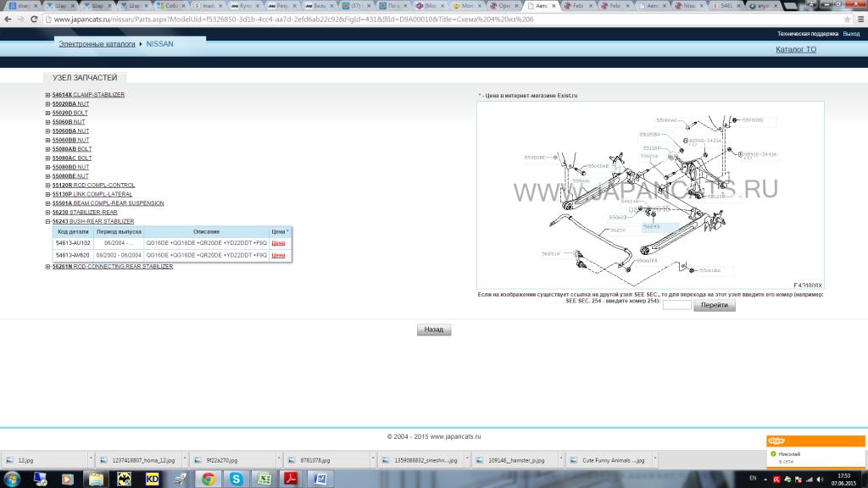868x488 pixels.
Task: Open the 55060BA NUT part link
Action: (x=70, y=131)
